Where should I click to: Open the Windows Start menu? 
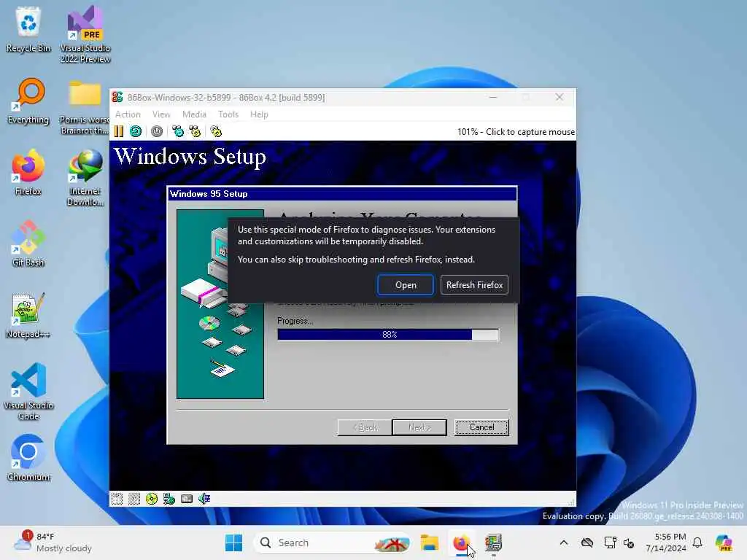233,542
